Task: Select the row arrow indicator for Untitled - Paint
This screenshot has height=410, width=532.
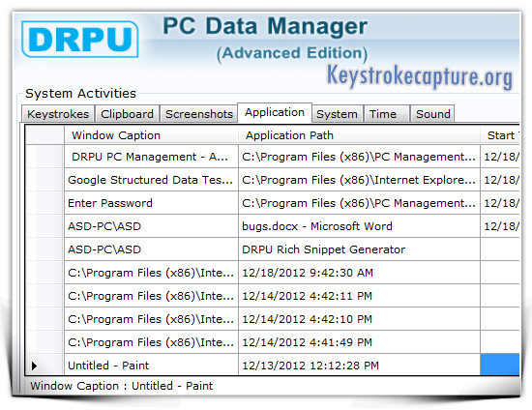Action: (34, 366)
